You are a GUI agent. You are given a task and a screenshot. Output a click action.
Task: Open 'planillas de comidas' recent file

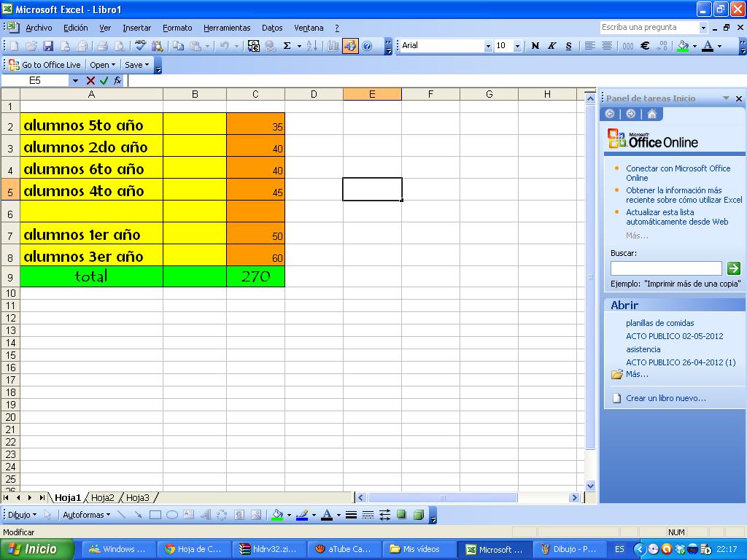pyautogui.click(x=659, y=323)
